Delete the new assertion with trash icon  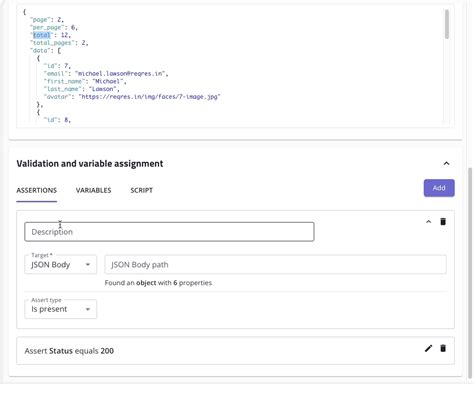coord(443,222)
